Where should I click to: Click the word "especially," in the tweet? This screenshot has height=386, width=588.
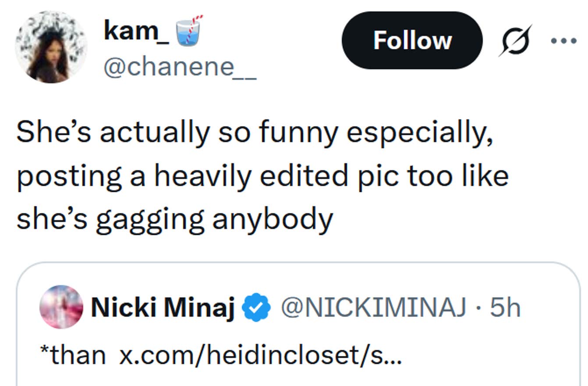[419, 133]
